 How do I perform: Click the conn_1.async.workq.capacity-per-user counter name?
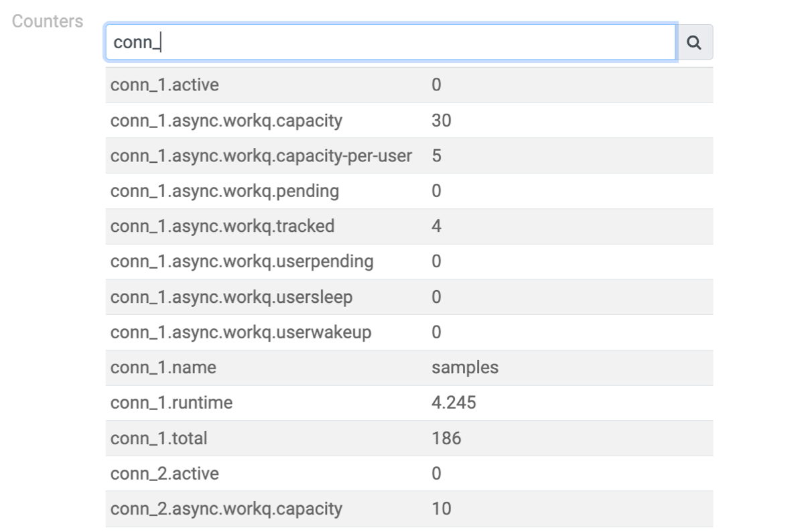tap(261, 156)
